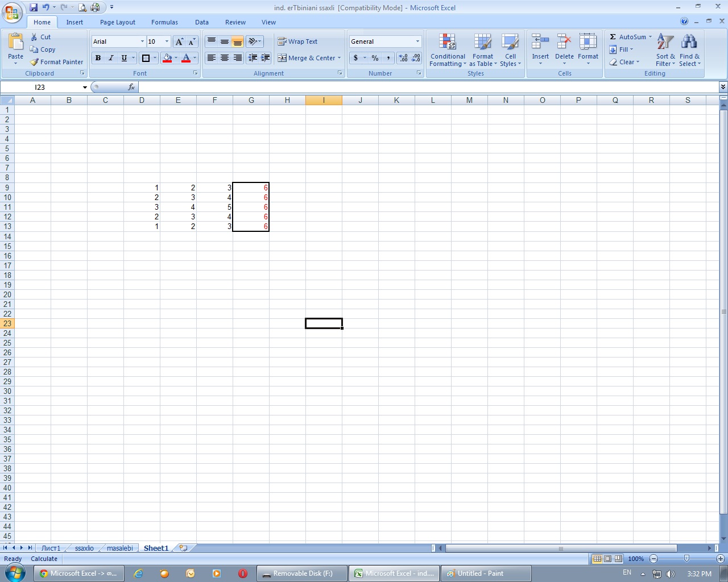Open Untitled - Paint from taskbar
The image size is (728, 582).
coord(486,573)
